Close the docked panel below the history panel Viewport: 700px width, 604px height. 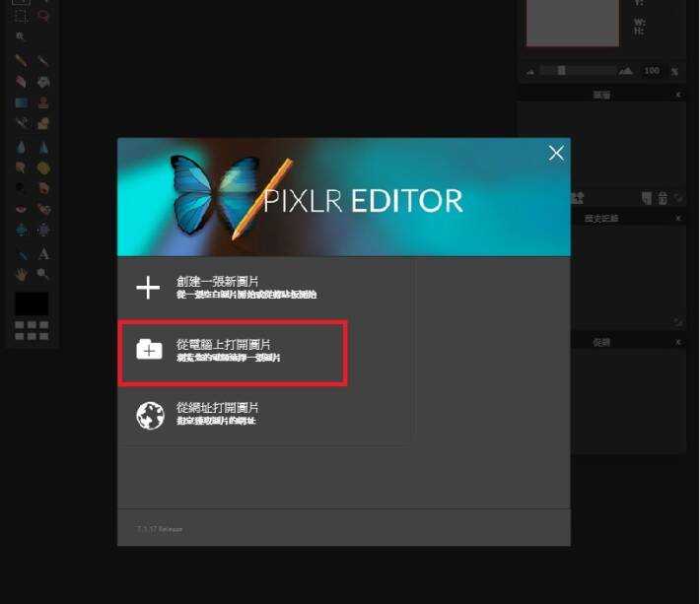(x=678, y=342)
